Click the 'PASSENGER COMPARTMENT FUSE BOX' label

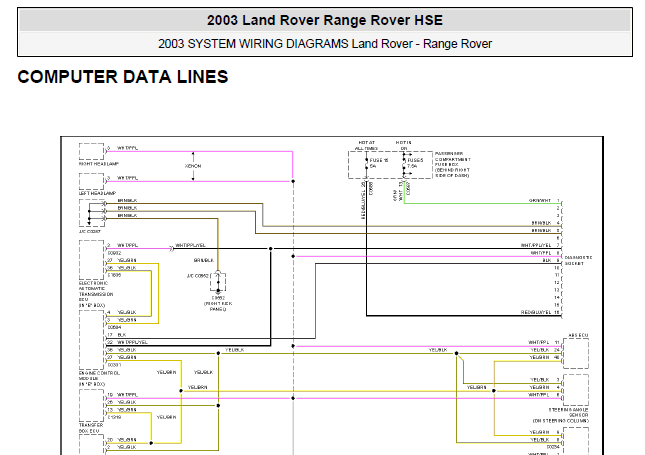coord(452,165)
